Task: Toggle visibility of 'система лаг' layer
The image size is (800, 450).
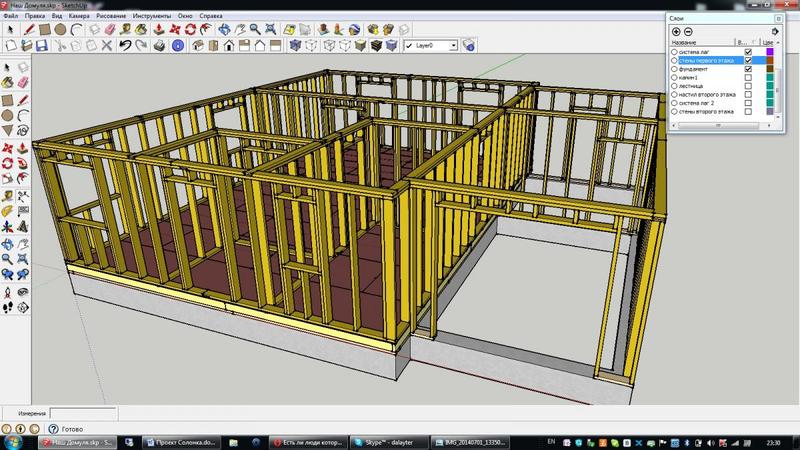Action: coord(748,52)
